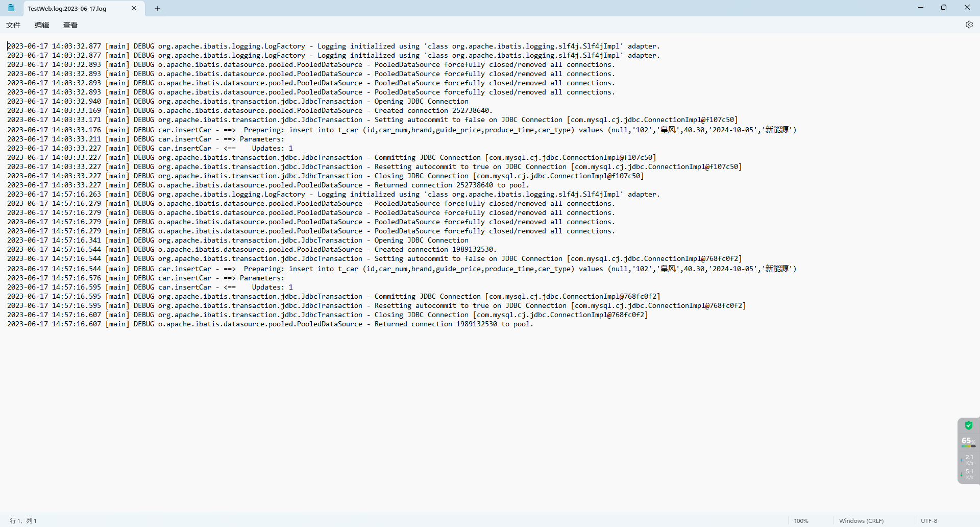
Task: Click the 2.1 K/s upload speed indicator
Action: tap(968, 460)
